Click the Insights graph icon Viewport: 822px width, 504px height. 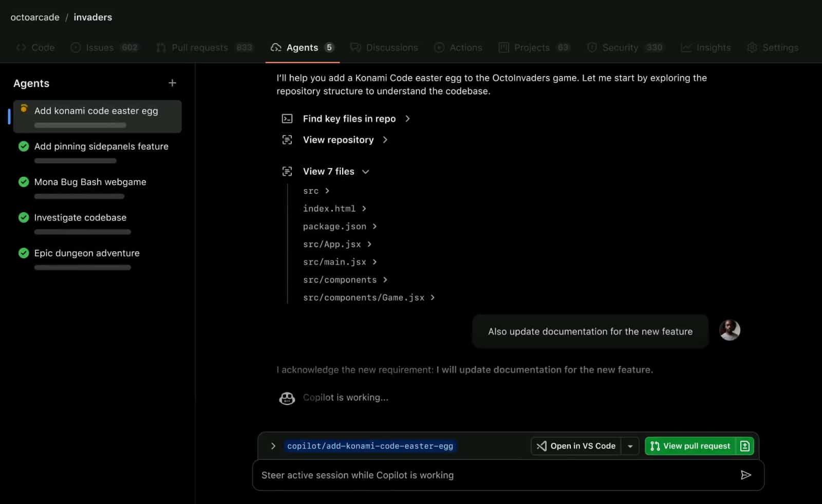(686, 48)
